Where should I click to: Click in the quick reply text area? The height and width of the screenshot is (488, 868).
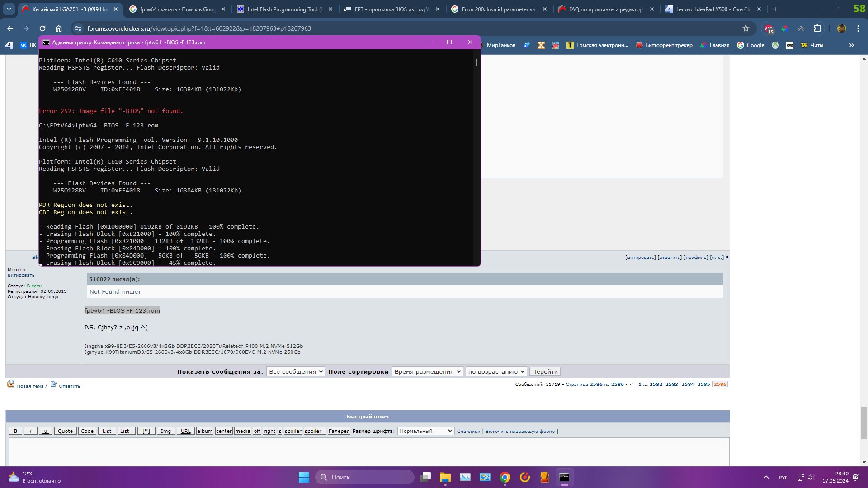368,451
